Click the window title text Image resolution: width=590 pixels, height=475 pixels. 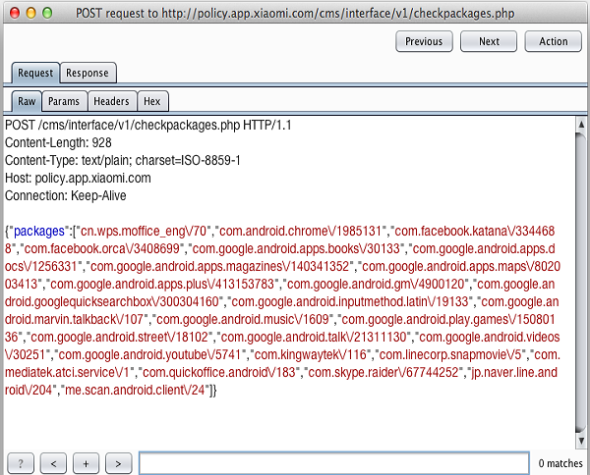(x=295, y=14)
